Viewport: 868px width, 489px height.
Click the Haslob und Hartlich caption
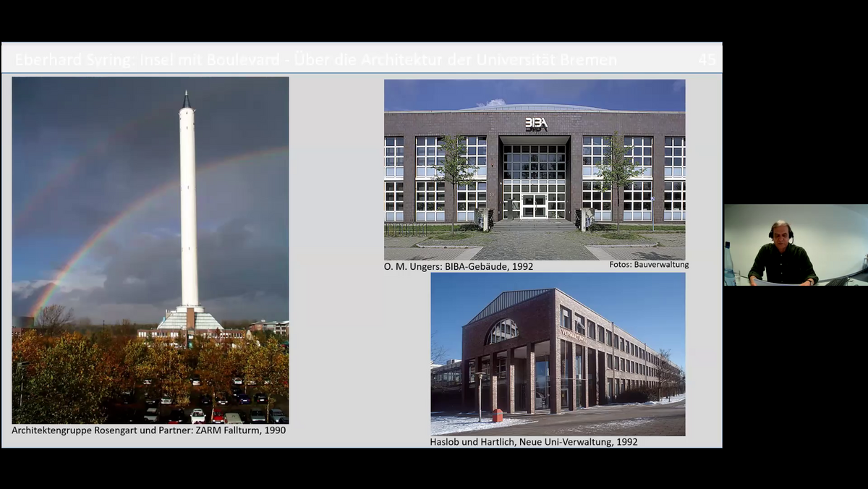click(533, 441)
